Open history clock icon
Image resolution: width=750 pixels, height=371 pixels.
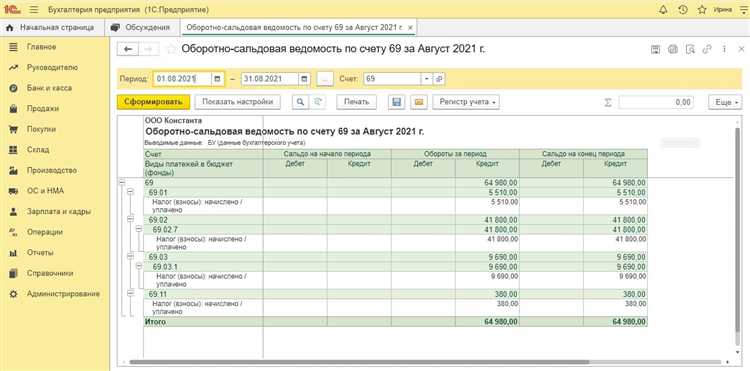tap(683, 10)
